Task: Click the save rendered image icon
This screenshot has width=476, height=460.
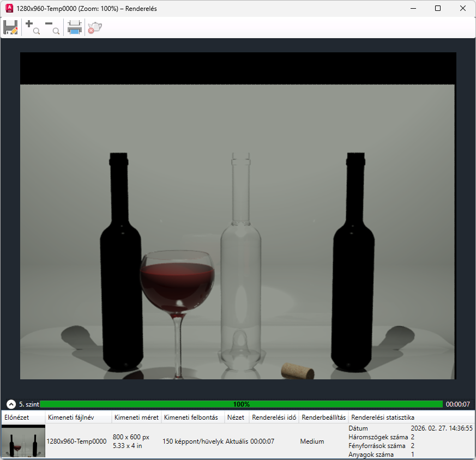Action: [10, 27]
